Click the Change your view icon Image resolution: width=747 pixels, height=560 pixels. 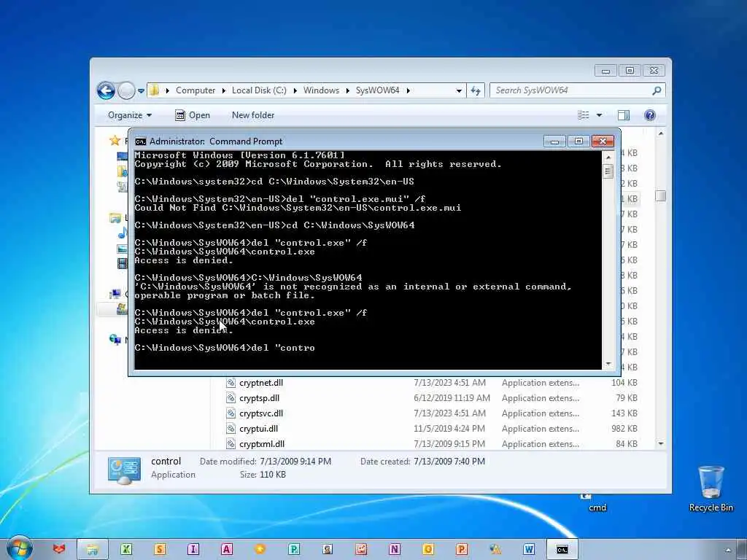point(583,115)
